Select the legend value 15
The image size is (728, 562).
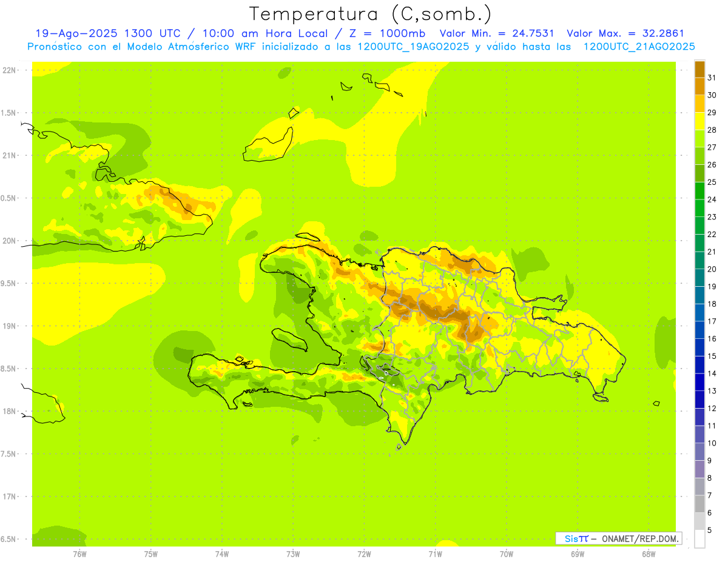pyautogui.click(x=712, y=356)
